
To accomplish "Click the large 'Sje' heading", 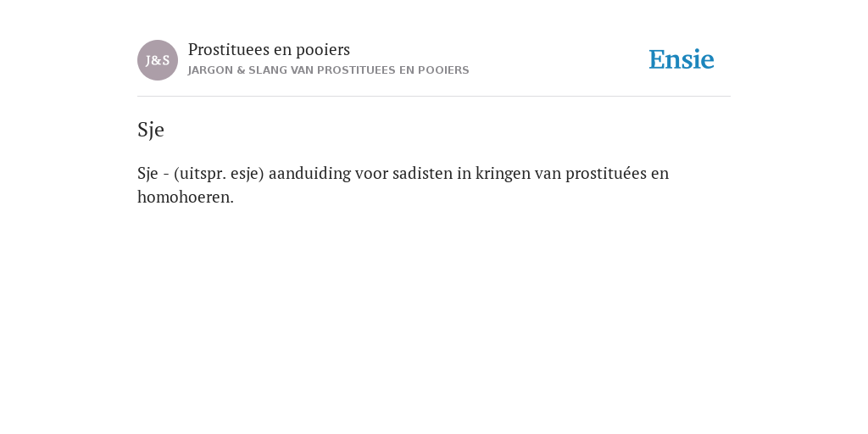I will click(x=151, y=130).
